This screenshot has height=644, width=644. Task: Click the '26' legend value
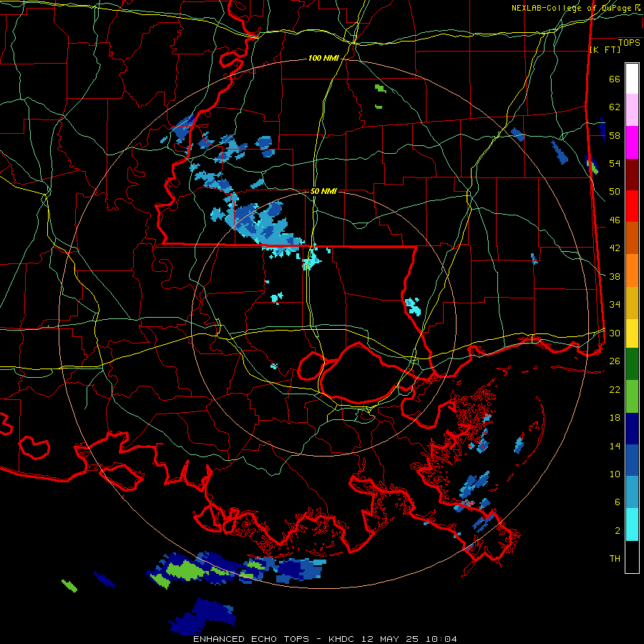pos(615,361)
